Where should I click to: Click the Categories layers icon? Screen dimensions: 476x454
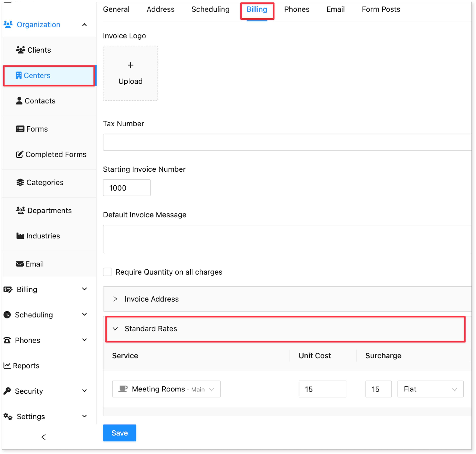click(x=20, y=182)
